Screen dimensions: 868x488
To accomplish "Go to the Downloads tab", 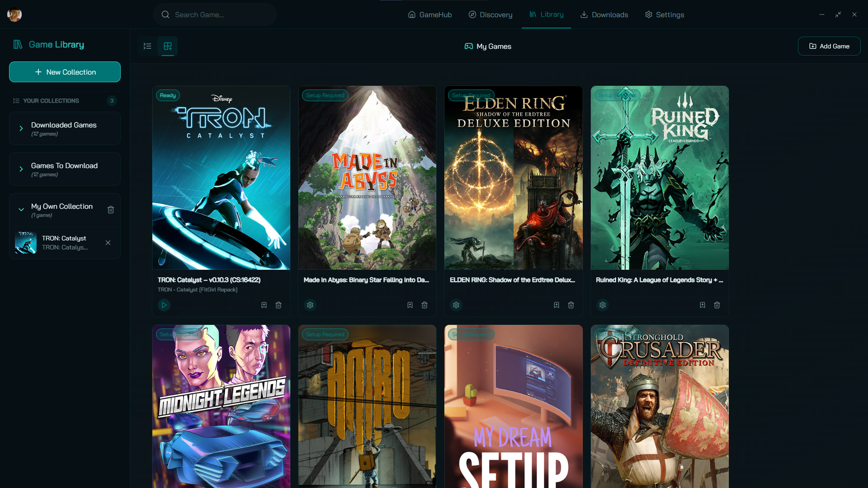I will pos(604,14).
